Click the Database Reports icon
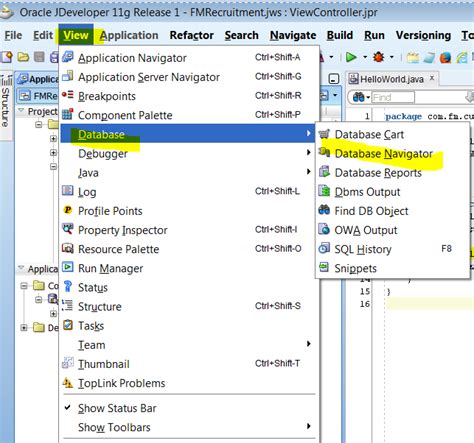The height and width of the screenshot is (443, 474). [324, 172]
